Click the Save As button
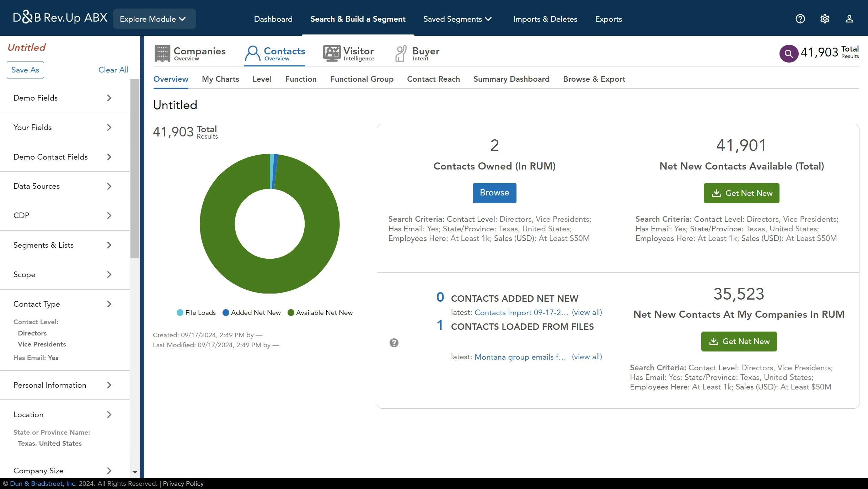The height and width of the screenshot is (489, 868). coord(25,70)
